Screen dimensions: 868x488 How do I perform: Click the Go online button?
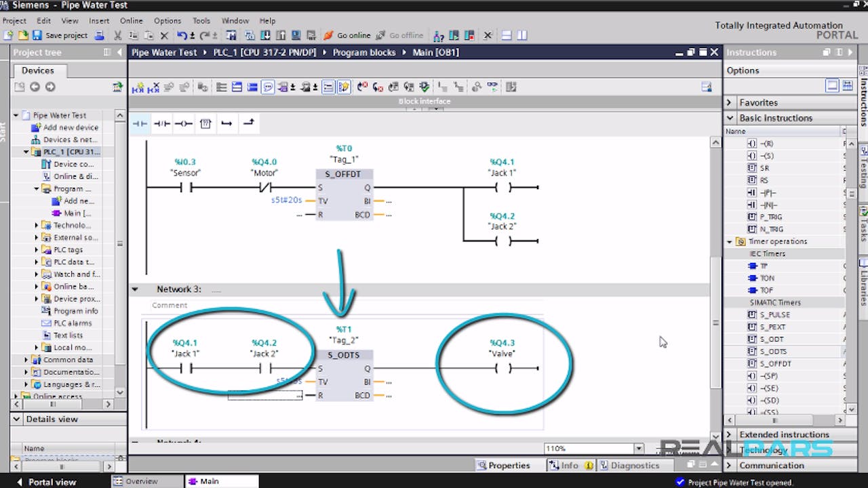click(347, 35)
